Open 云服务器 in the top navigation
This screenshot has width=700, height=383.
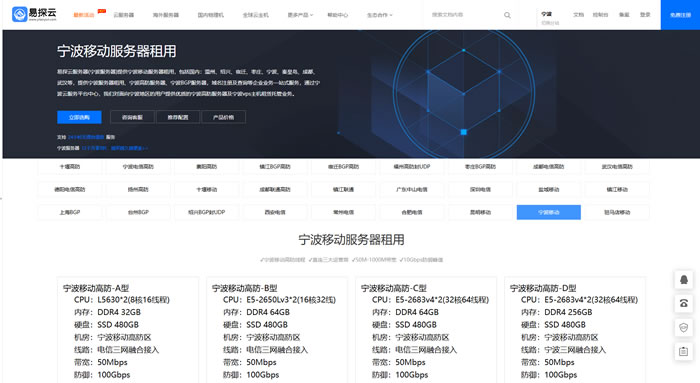pyautogui.click(x=124, y=15)
